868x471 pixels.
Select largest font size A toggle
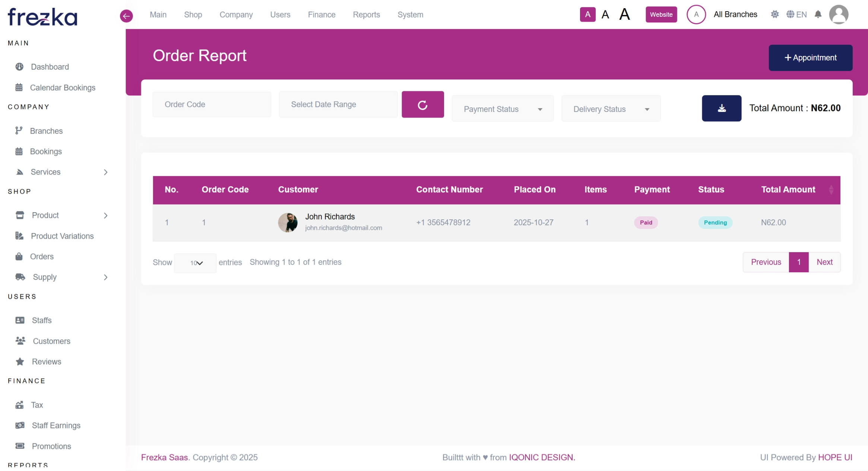pyautogui.click(x=625, y=15)
